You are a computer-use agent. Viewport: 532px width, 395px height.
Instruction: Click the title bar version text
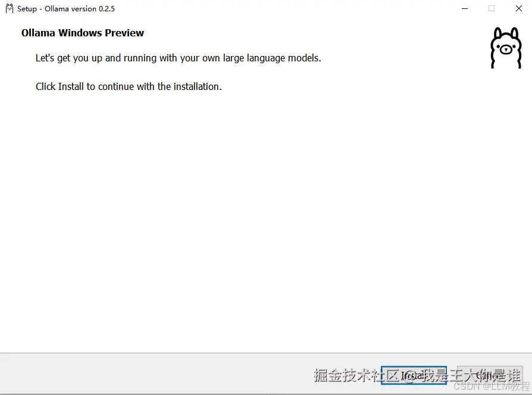click(x=65, y=8)
